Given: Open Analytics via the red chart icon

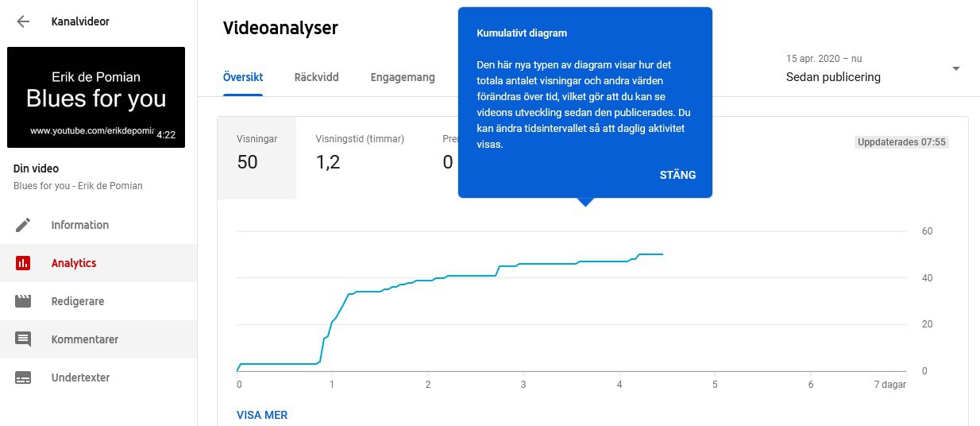Looking at the screenshot, I should tap(23, 263).
